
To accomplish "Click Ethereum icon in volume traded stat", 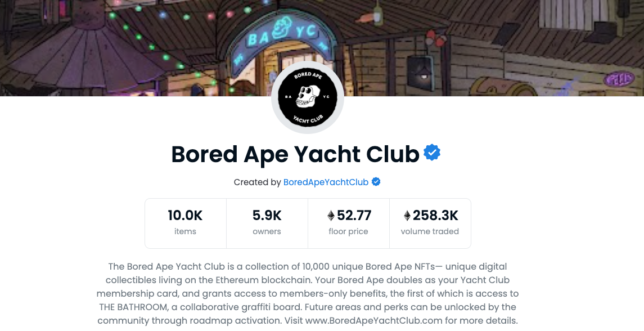I will click(407, 216).
